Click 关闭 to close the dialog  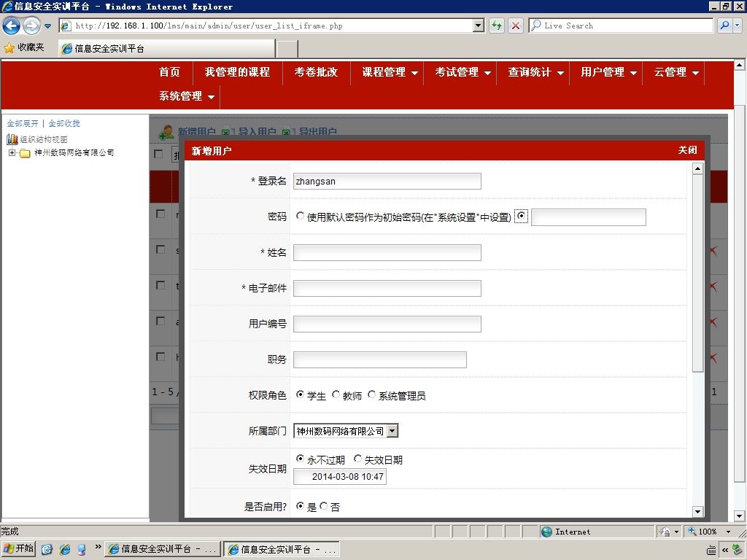[x=687, y=150]
